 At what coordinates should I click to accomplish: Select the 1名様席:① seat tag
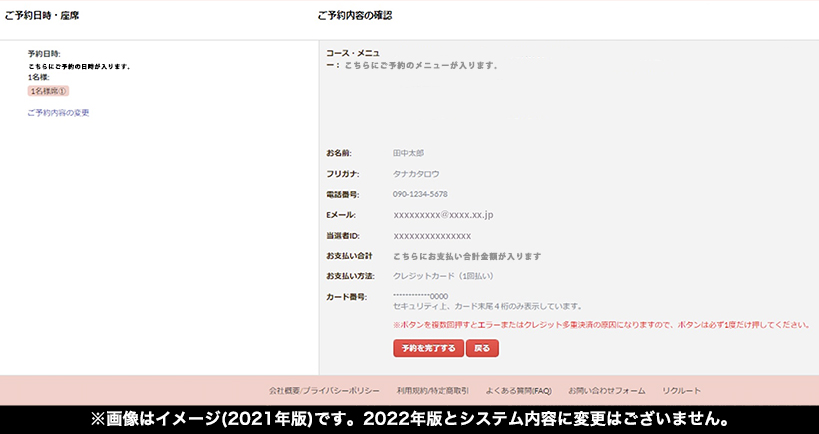(x=48, y=91)
